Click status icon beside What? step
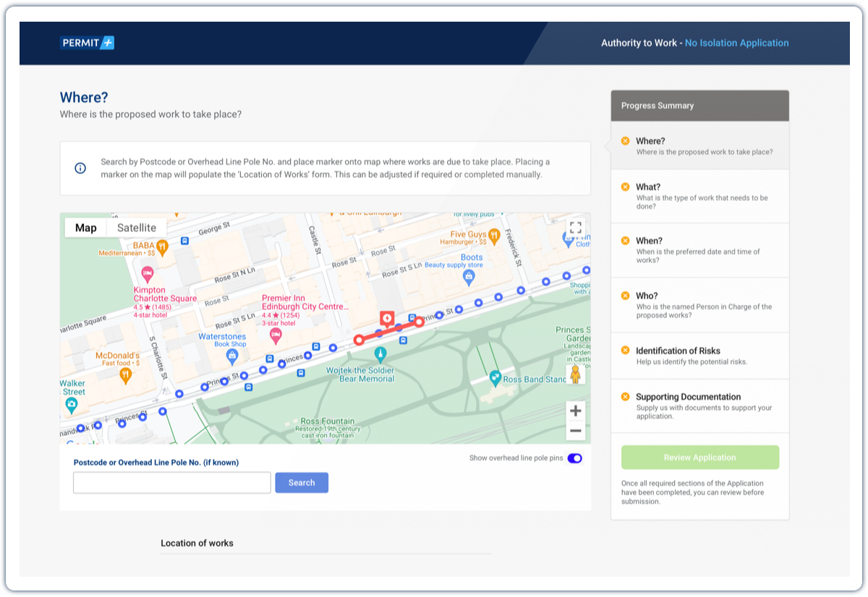Screen dimensions: 868x597 point(625,186)
